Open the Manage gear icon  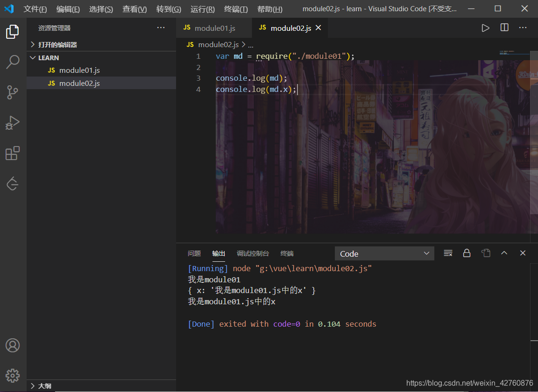tap(13, 376)
